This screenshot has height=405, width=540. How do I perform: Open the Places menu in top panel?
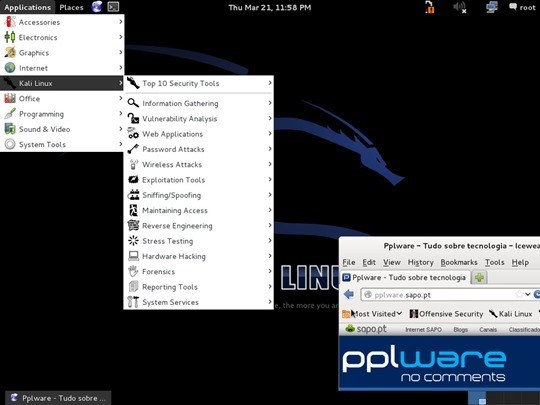click(71, 7)
